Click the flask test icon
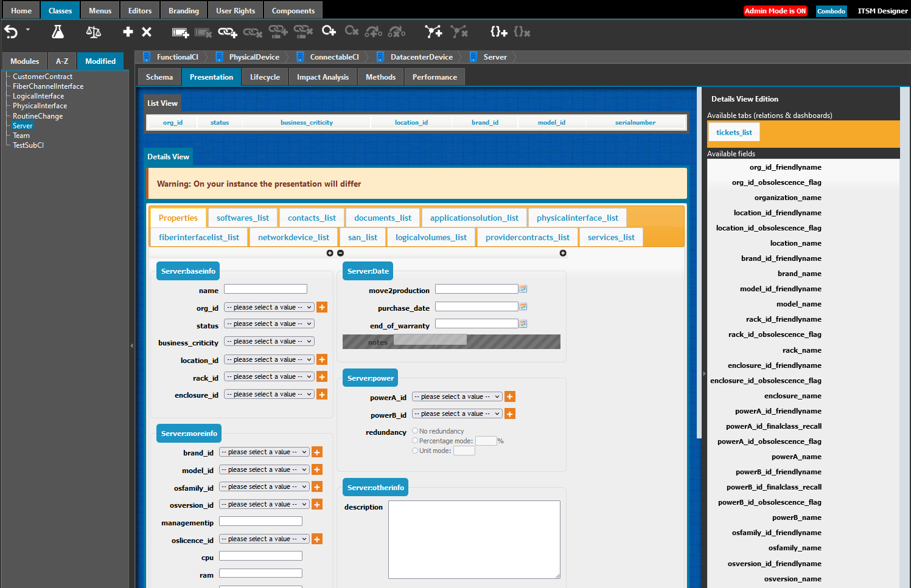Viewport: 911px width, 588px height. (x=58, y=32)
